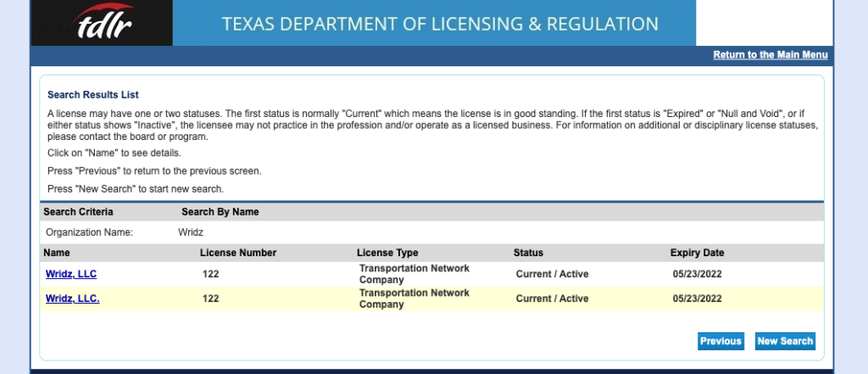Open Wridz, LLC details link

coord(71,274)
